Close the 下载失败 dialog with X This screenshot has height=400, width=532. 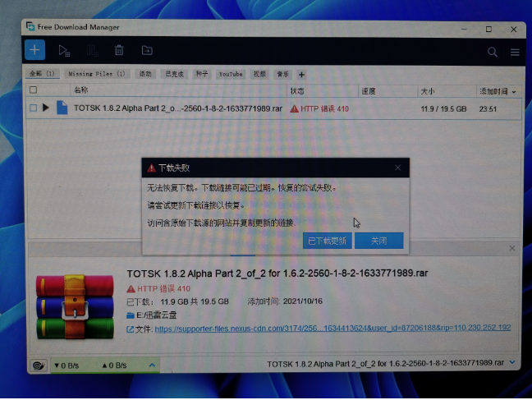(x=397, y=168)
